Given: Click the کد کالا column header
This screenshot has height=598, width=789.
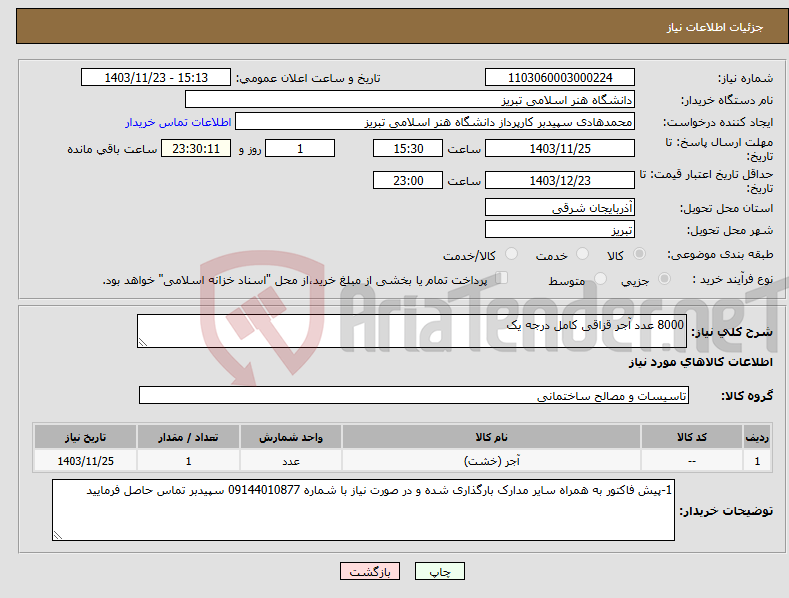Looking at the screenshot, I should (x=692, y=437).
